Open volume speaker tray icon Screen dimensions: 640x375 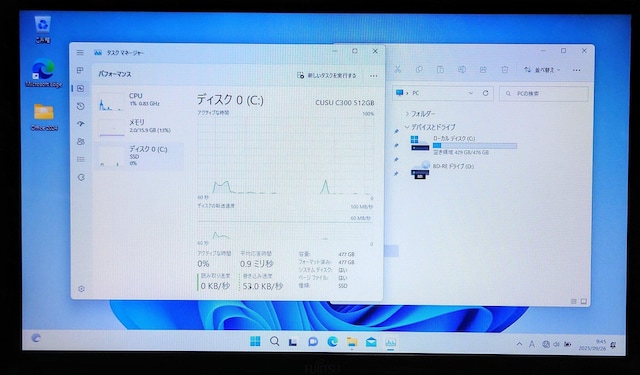(556, 344)
